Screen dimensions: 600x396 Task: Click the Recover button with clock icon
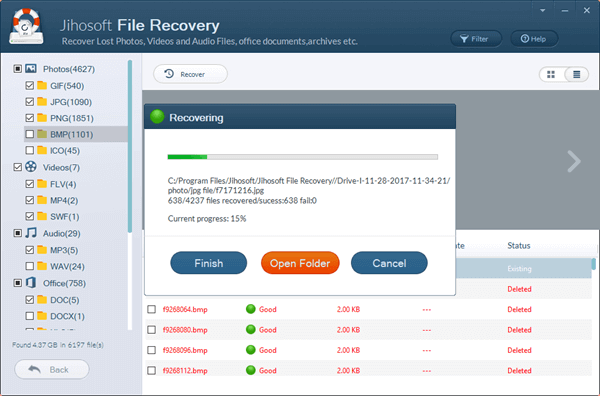click(x=190, y=74)
